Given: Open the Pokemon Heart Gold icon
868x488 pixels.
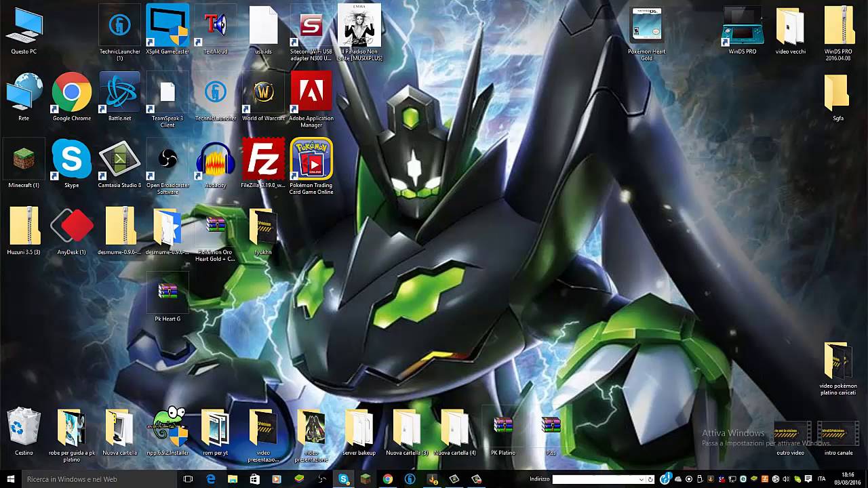Looking at the screenshot, I should (646, 34).
